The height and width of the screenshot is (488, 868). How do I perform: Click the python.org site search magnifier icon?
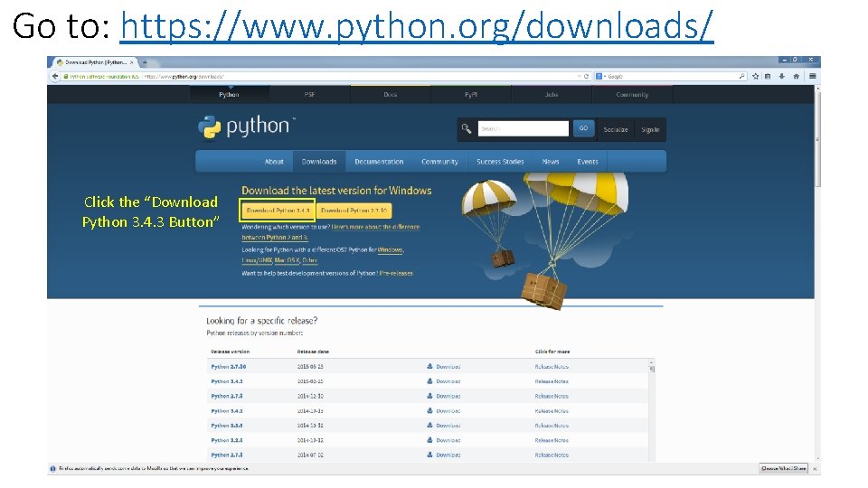pyautogui.click(x=467, y=128)
